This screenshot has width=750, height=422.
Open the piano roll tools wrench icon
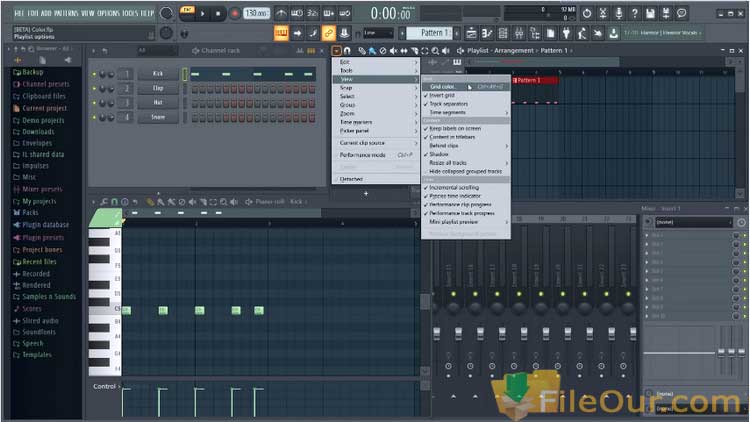103,202
